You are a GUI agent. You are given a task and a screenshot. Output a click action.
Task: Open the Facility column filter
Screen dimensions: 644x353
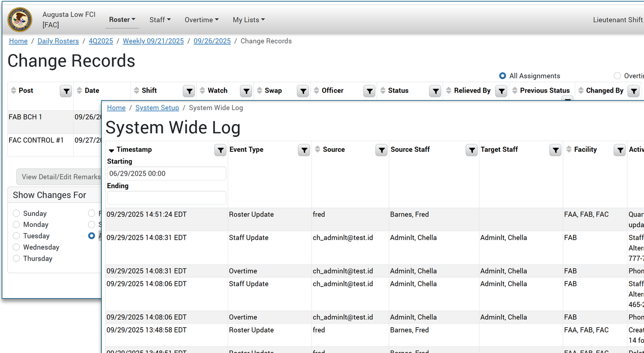619,150
